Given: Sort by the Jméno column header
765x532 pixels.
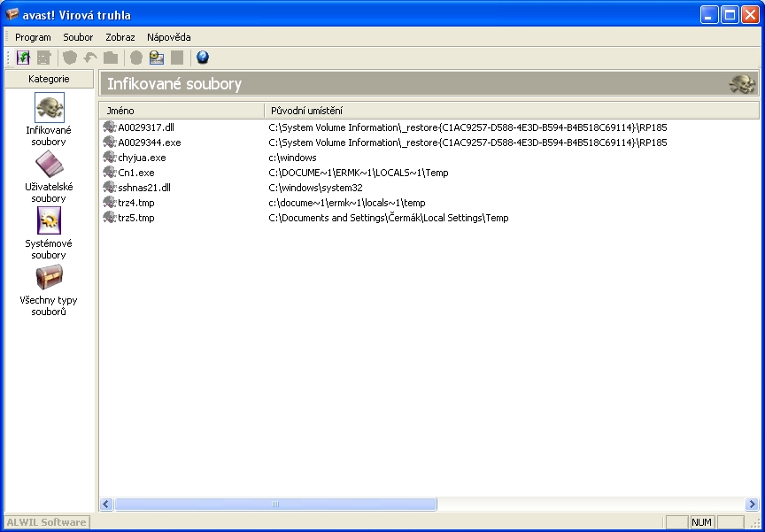Looking at the screenshot, I should tap(182, 111).
